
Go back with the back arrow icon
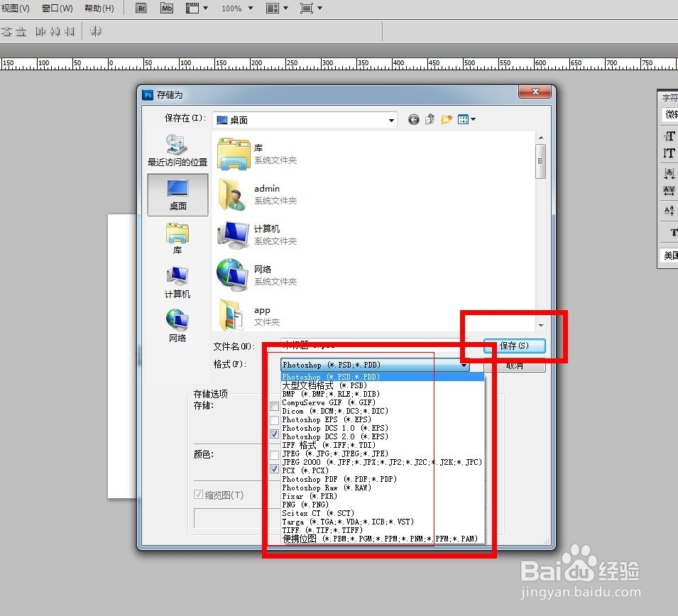pos(413,119)
